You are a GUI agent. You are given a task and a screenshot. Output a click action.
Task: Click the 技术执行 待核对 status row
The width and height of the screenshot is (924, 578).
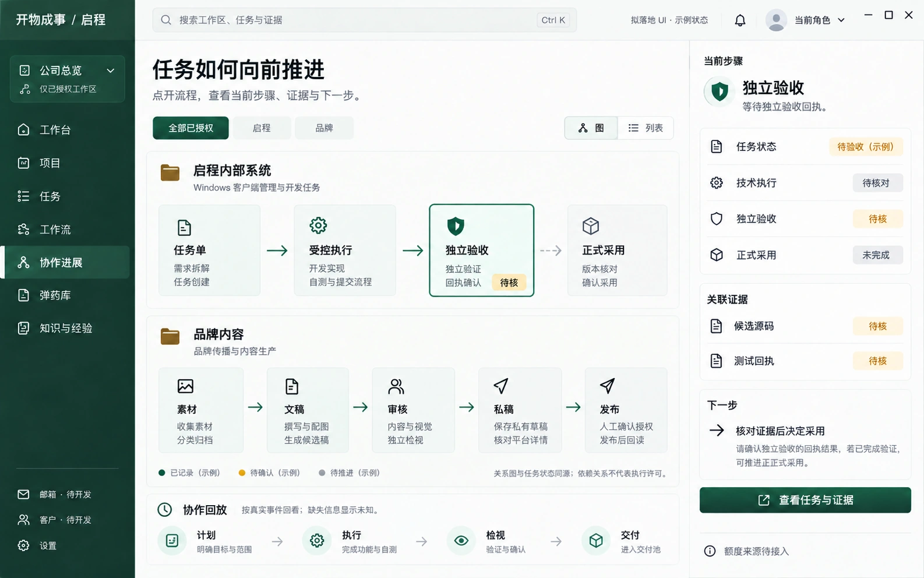coord(805,183)
